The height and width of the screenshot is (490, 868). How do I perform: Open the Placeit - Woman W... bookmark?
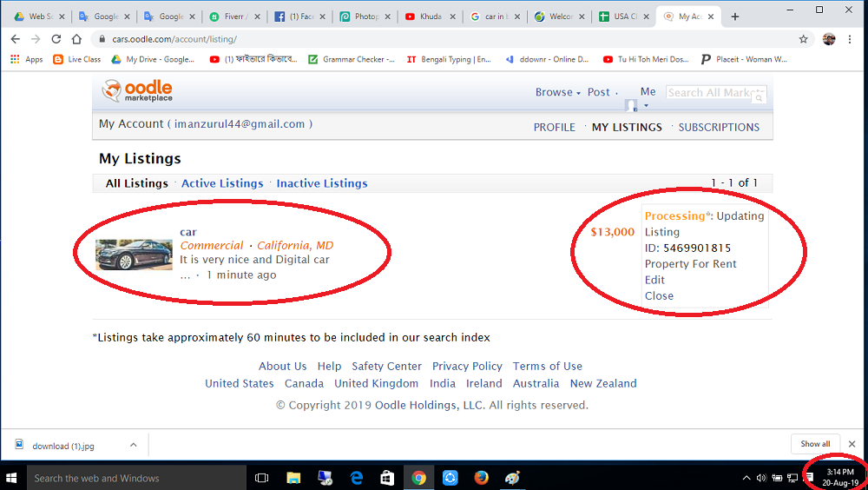[x=744, y=59]
